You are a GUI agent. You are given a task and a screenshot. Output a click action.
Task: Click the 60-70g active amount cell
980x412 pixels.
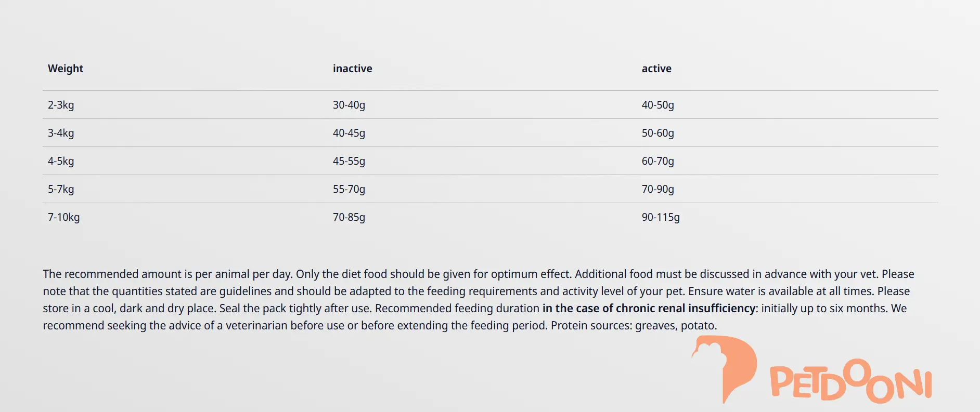[657, 161]
